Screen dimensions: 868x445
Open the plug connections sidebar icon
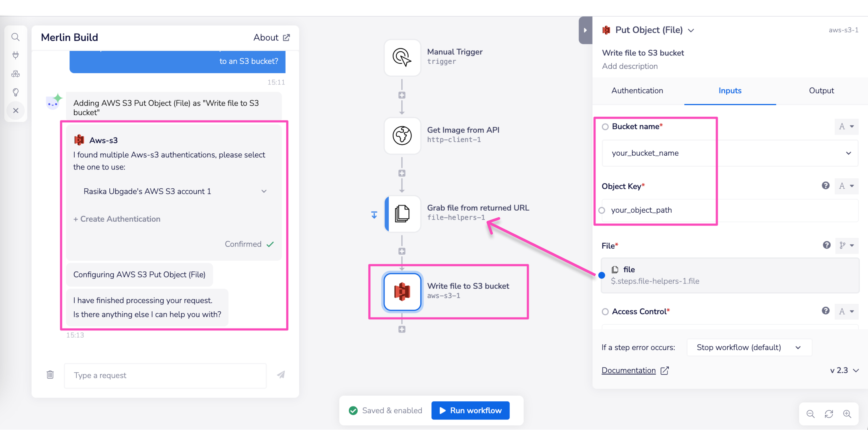(16, 55)
